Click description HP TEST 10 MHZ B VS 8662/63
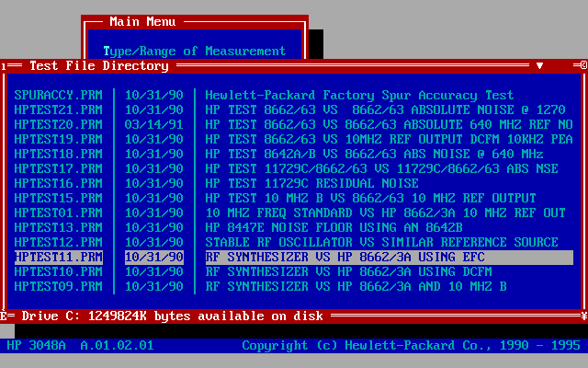Screen dimensions: 588x368 tap(370, 198)
